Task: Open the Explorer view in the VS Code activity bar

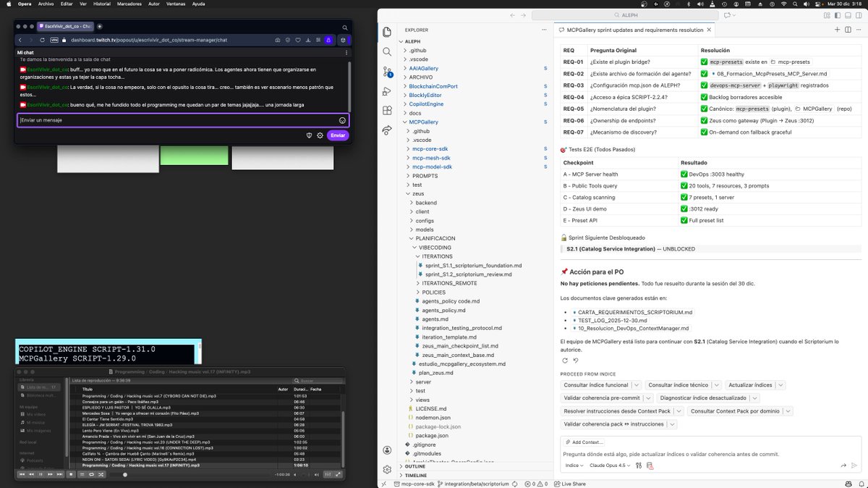Action: click(387, 32)
